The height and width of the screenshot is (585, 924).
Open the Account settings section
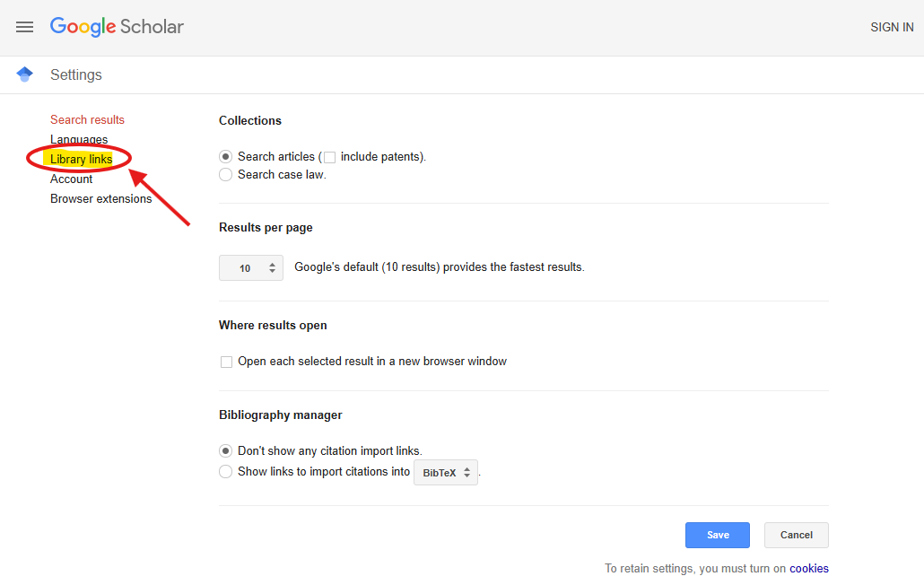pyautogui.click(x=71, y=179)
